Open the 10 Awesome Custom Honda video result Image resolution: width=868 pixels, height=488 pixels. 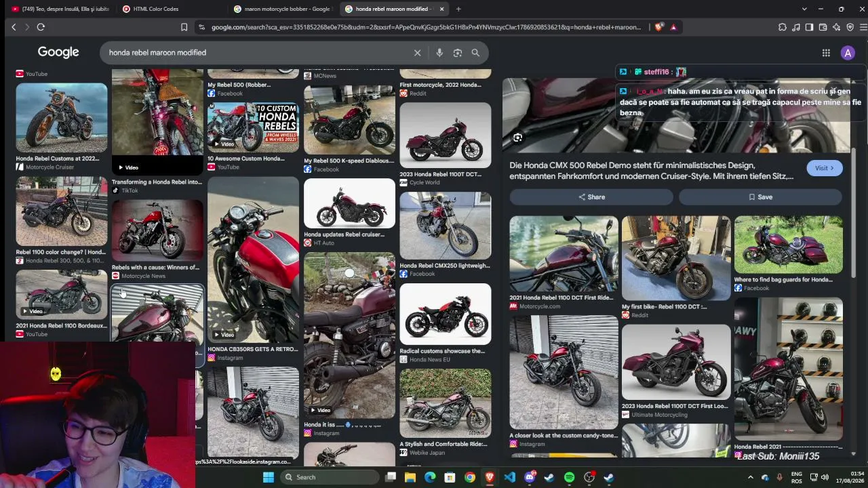pyautogui.click(x=253, y=127)
